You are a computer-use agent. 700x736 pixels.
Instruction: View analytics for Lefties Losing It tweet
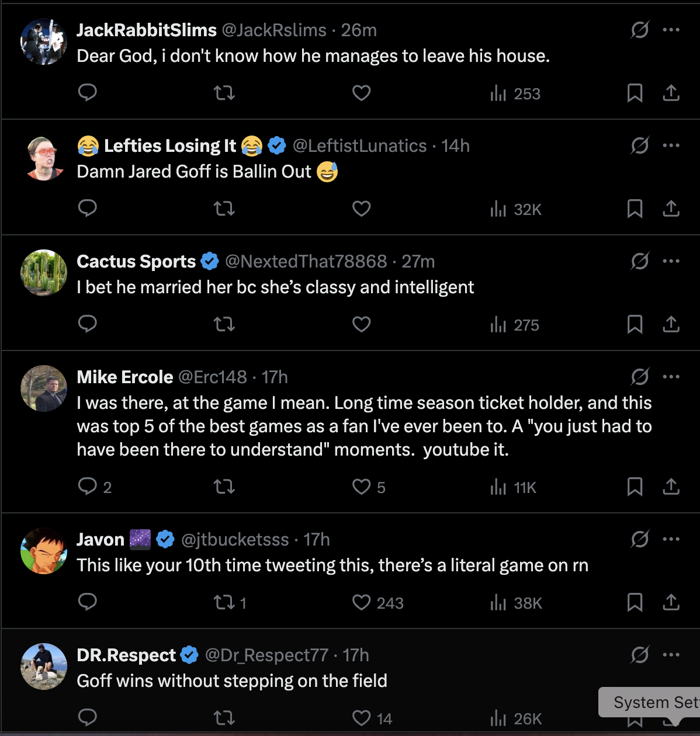point(515,209)
